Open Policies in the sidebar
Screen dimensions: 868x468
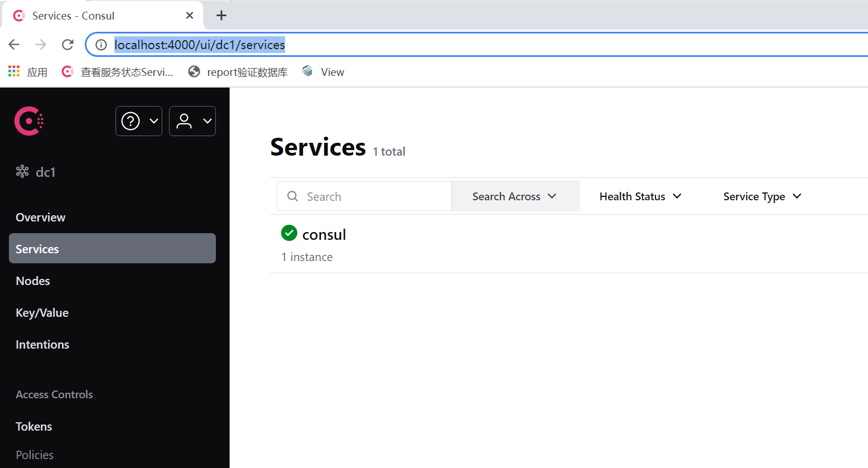point(35,455)
